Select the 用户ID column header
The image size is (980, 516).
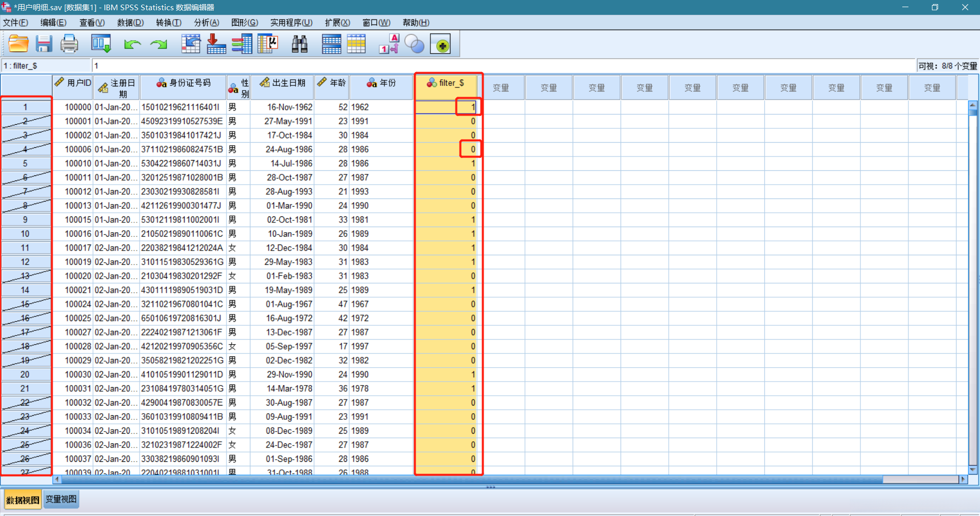point(73,87)
